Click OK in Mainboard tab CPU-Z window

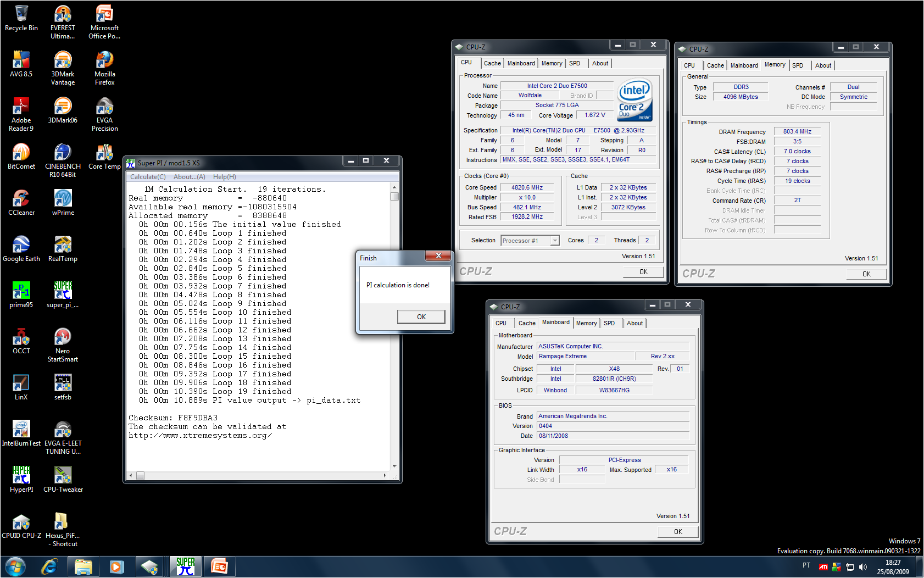point(678,532)
